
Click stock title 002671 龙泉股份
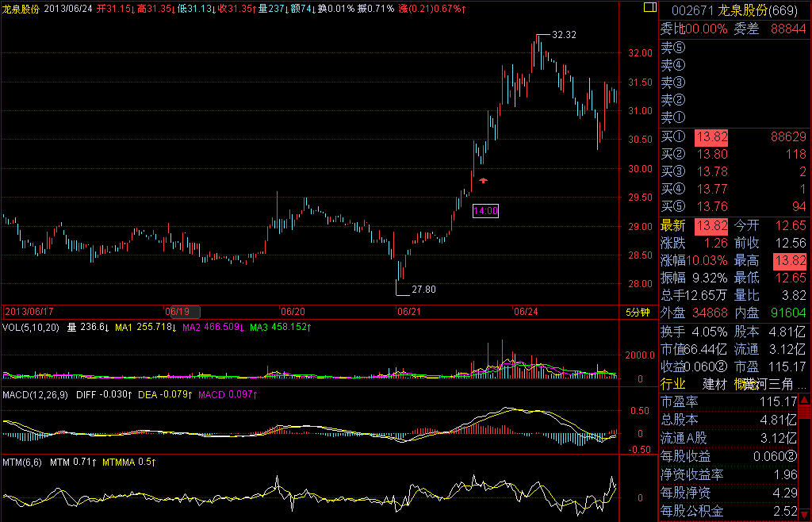(x=734, y=10)
